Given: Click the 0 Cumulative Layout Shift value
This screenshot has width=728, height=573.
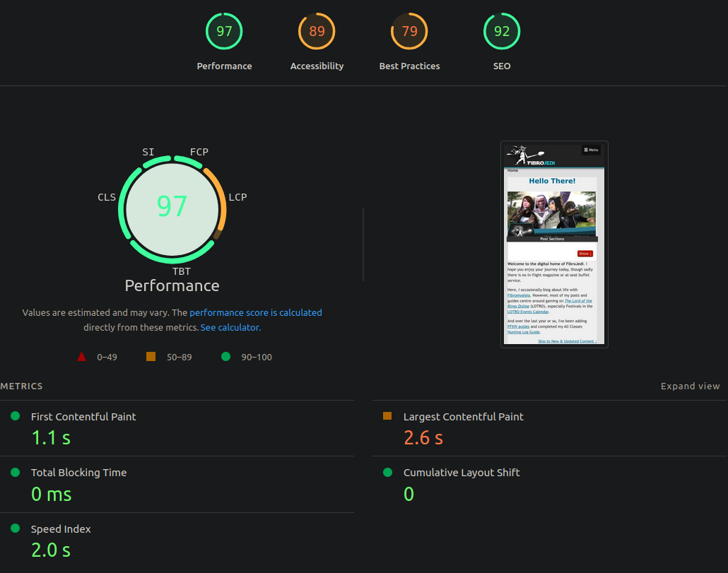Looking at the screenshot, I should coord(409,494).
